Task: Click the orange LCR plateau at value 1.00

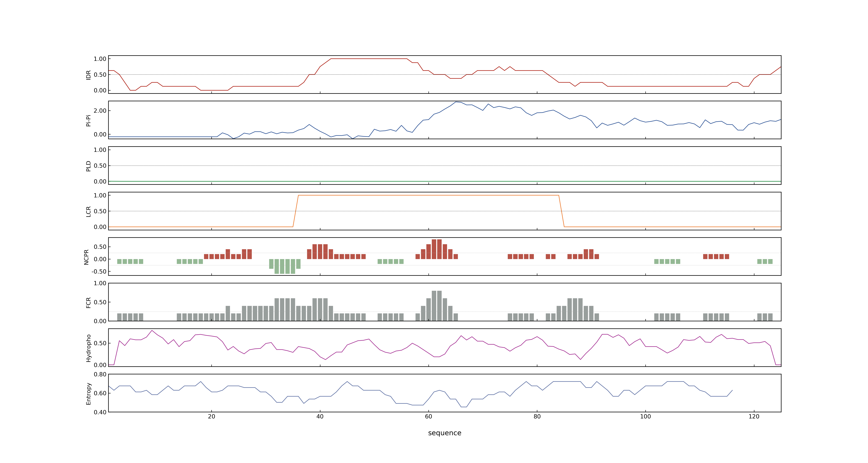Action: pos(428,195)
